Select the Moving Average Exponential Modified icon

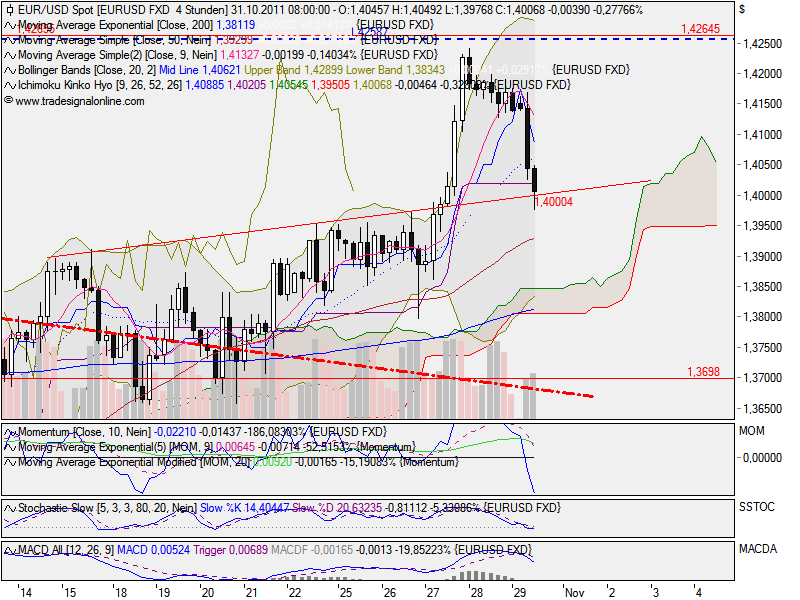tap(9, 462)
